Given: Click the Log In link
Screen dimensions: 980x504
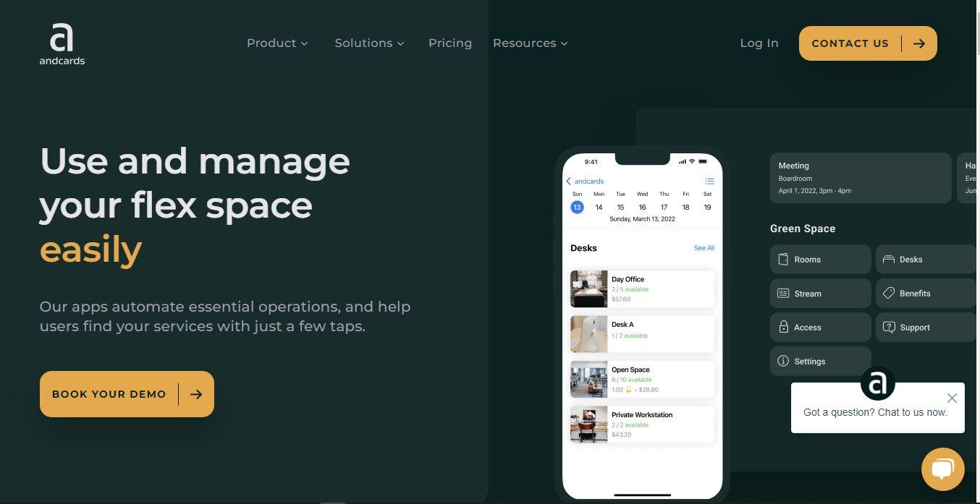Looking at the screenshot, I should click(759, 43).
